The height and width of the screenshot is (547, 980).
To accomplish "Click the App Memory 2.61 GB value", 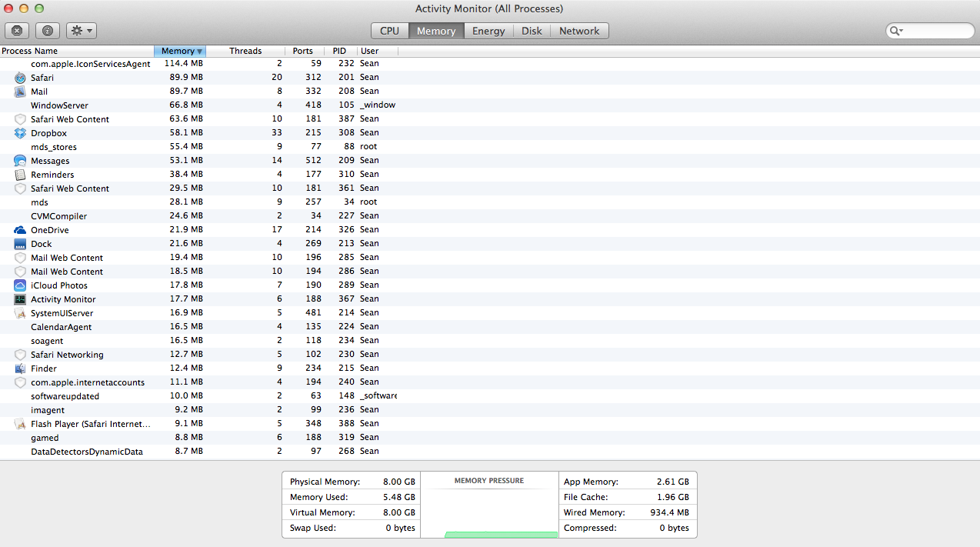I will click(673, 482).
